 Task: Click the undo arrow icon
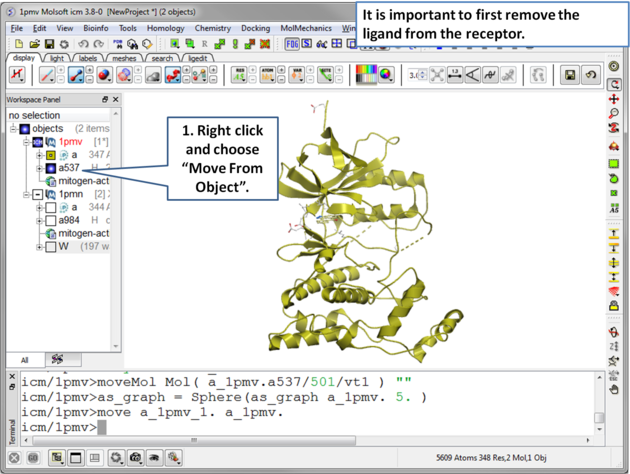(84, 44)
